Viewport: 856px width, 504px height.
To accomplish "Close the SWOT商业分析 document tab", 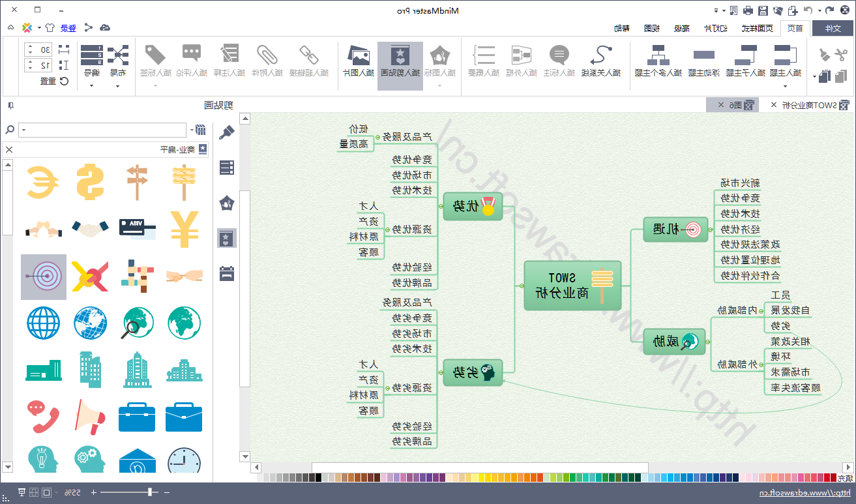I will click(774, 105).
